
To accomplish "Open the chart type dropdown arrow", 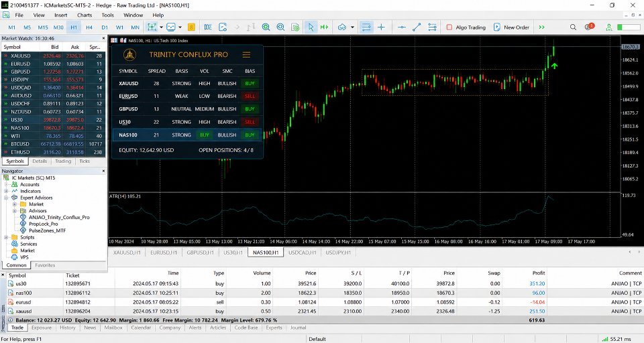I will pos(162,27).
